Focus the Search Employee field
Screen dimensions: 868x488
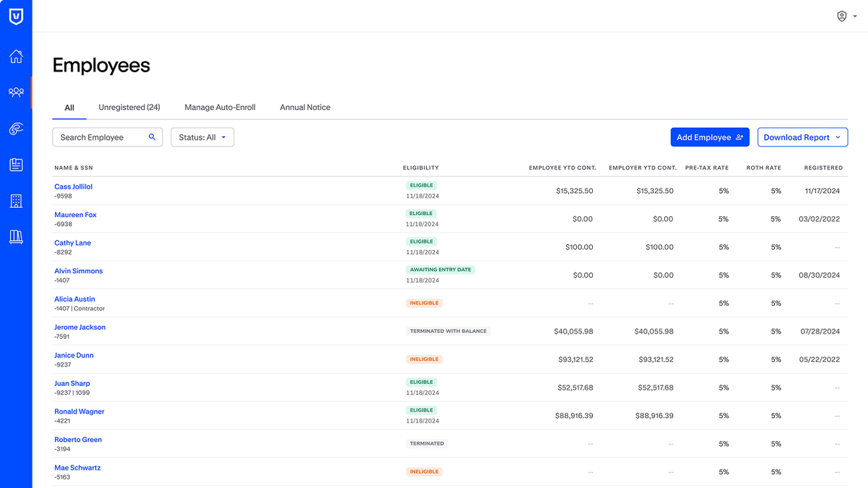(107, 137)
